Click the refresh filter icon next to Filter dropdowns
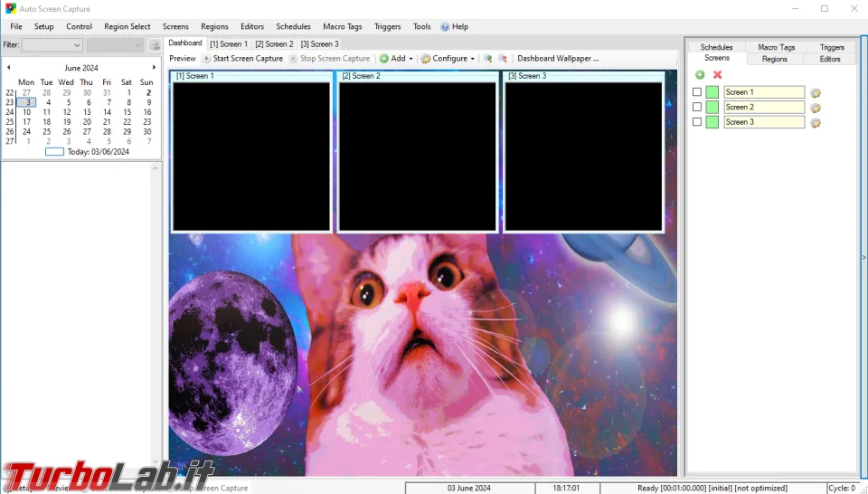The image size is (868, 494). (155, 45)
